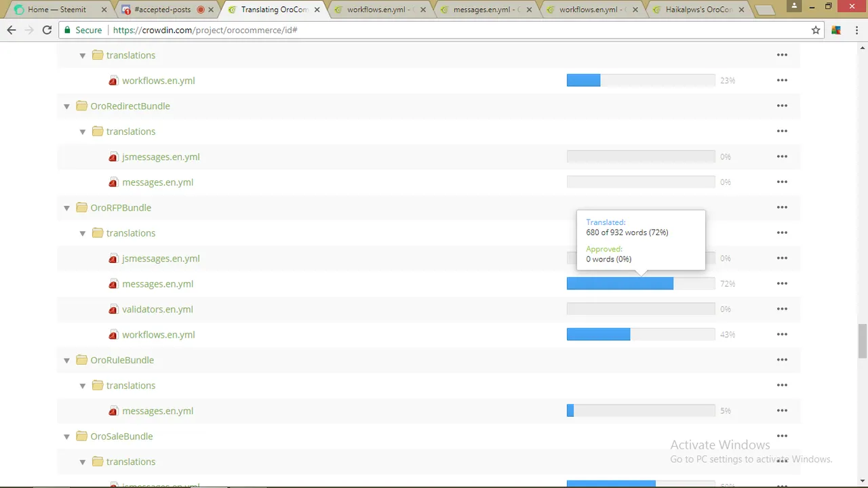Open OroRFPBundle workflows.en.yml file
This screenshot has width=868, height=488.
click(159, 334)
